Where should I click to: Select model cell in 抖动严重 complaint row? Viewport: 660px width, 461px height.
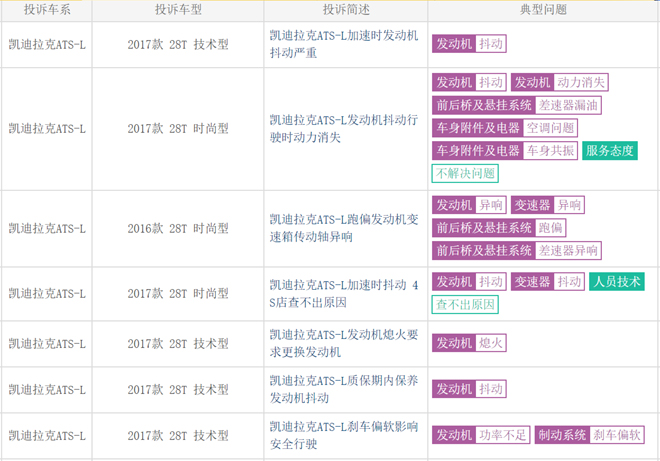(178, 44)
